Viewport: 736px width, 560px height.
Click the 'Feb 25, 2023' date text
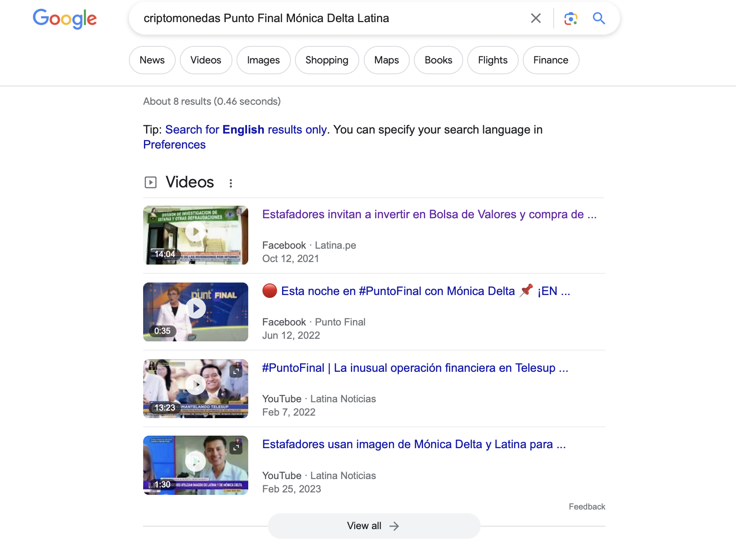(x=292, y=489)
